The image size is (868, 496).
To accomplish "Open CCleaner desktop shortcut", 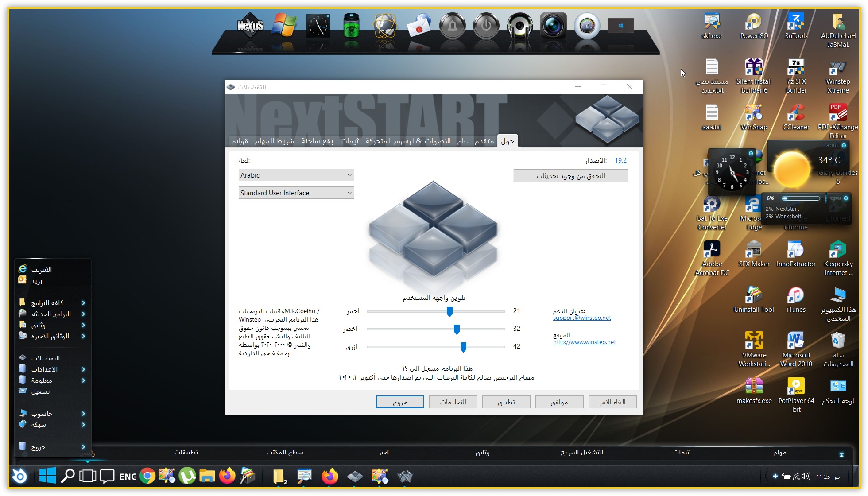I will (796, 118).
